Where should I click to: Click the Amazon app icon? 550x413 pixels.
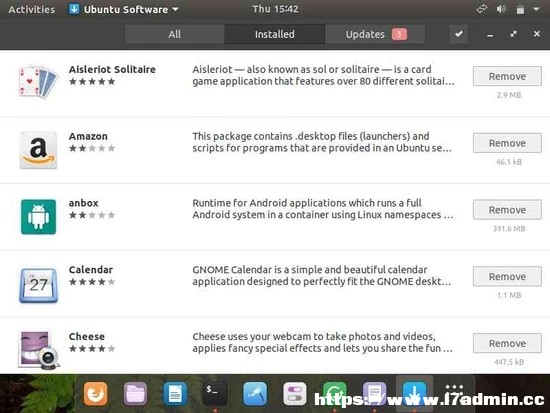38,150
